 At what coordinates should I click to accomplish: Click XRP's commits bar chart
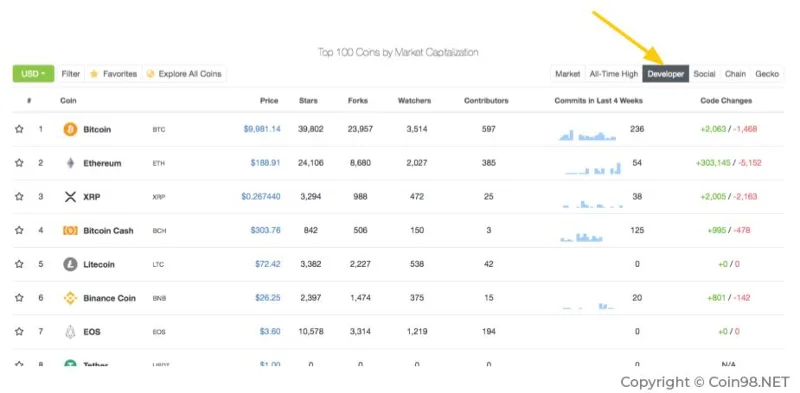pyautogui.click(x=592, y=204)
